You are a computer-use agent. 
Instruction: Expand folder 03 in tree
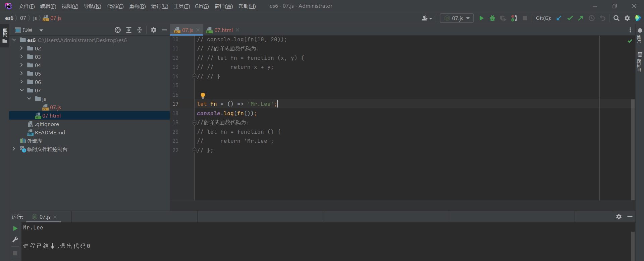pos(21,56)
